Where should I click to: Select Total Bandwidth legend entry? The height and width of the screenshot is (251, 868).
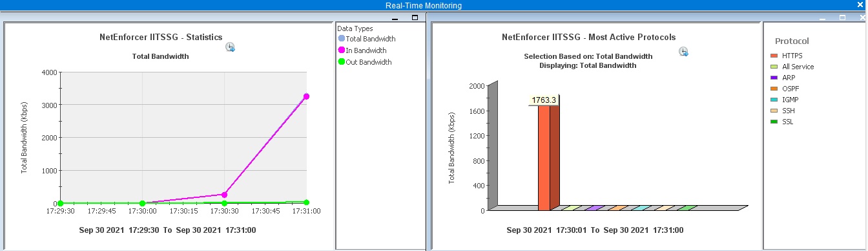[367, 39]
